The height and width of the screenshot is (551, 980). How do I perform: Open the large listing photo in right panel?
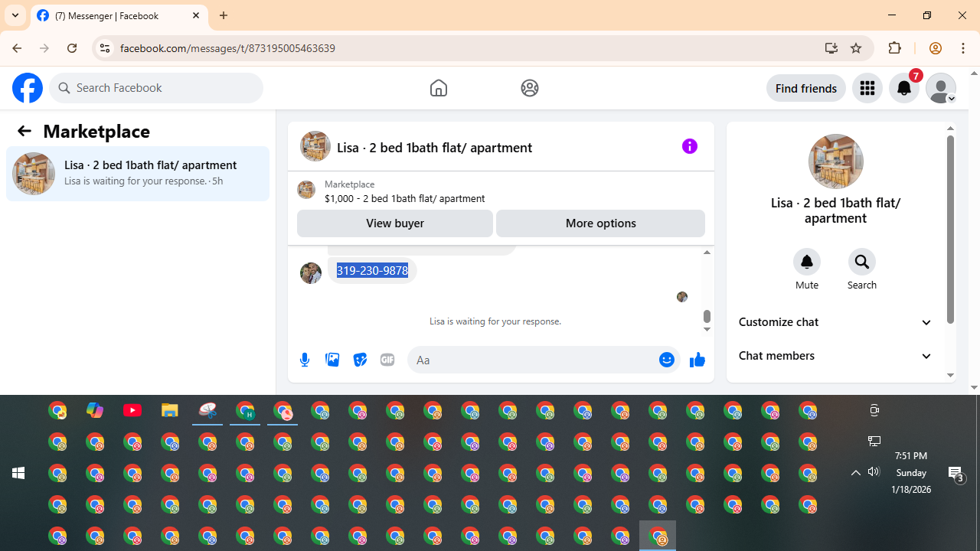[x=835, y=161]
